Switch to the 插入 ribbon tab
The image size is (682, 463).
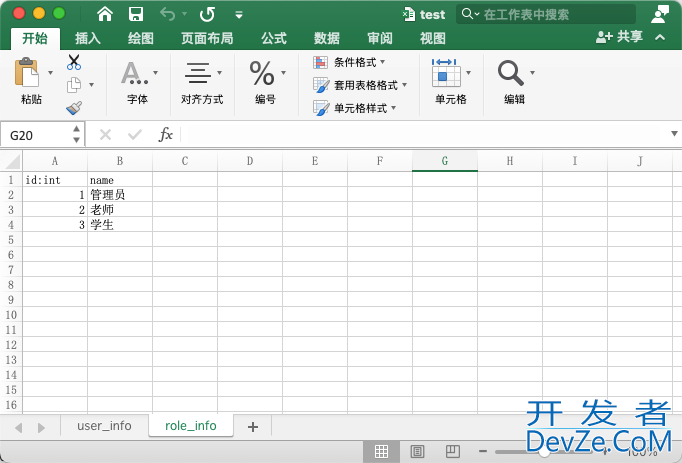tap(87, 38)
